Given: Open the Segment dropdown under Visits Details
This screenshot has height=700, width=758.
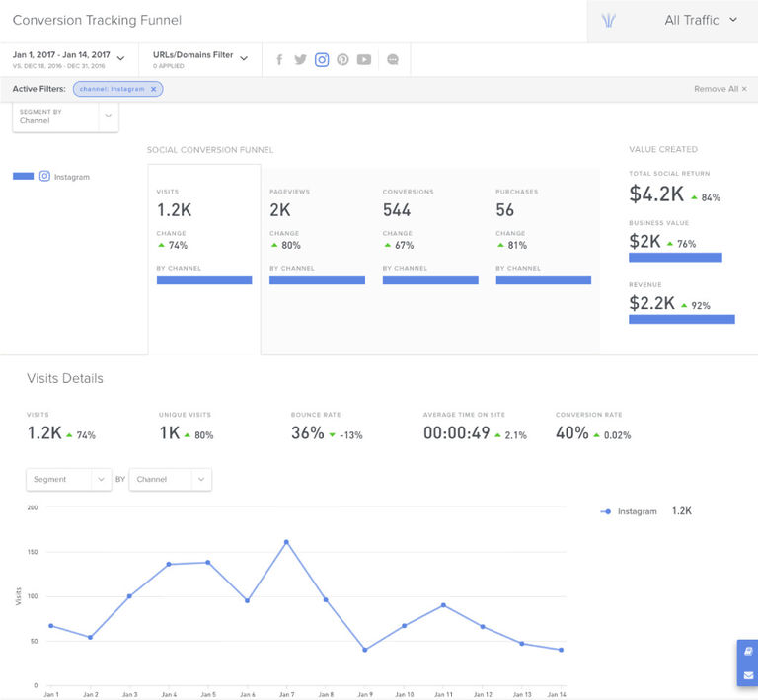Looking at the screenshot, I should 69,479.
